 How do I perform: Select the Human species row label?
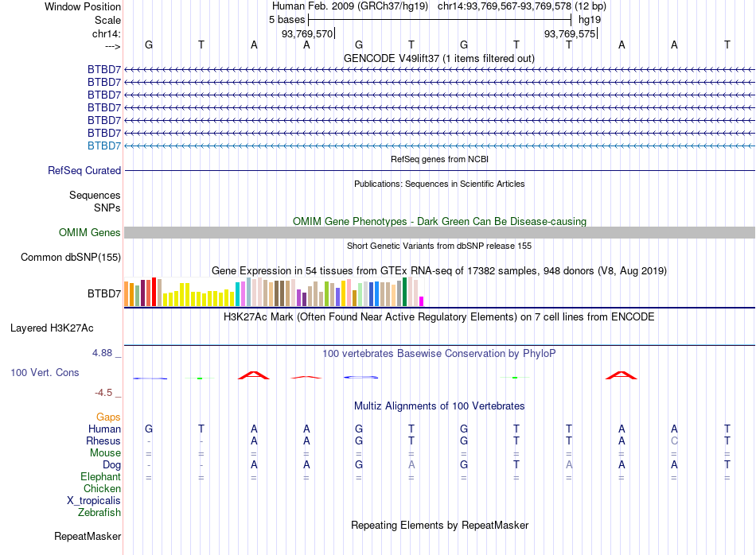click(x=104, y=429)
